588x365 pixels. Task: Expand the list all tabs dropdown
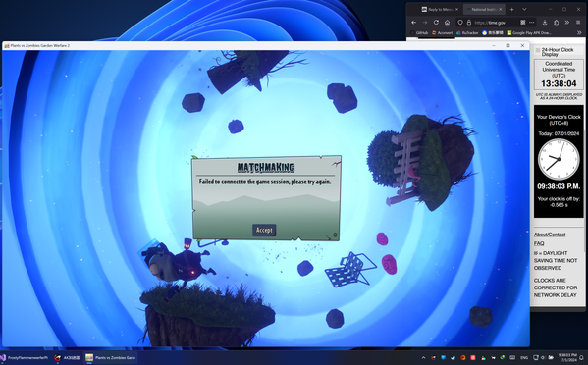pos(524,10)
